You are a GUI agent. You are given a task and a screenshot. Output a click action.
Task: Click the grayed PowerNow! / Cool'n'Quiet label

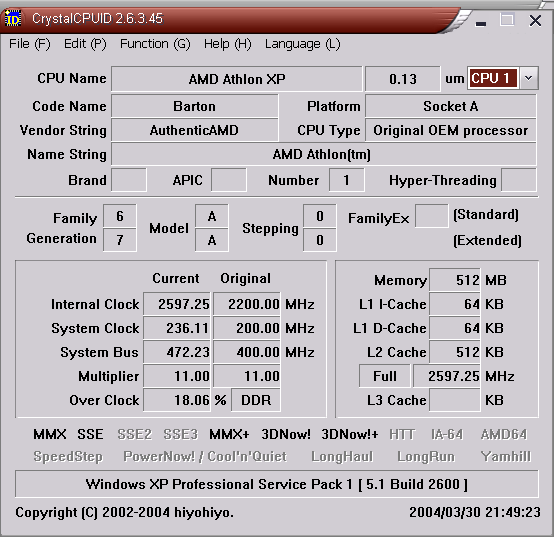[x=205, y=456]
